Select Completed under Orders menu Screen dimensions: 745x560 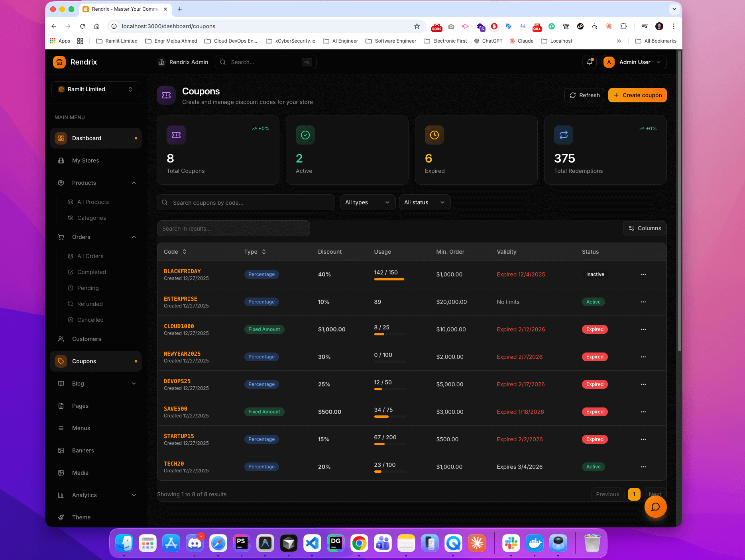[x=91, y=272]
